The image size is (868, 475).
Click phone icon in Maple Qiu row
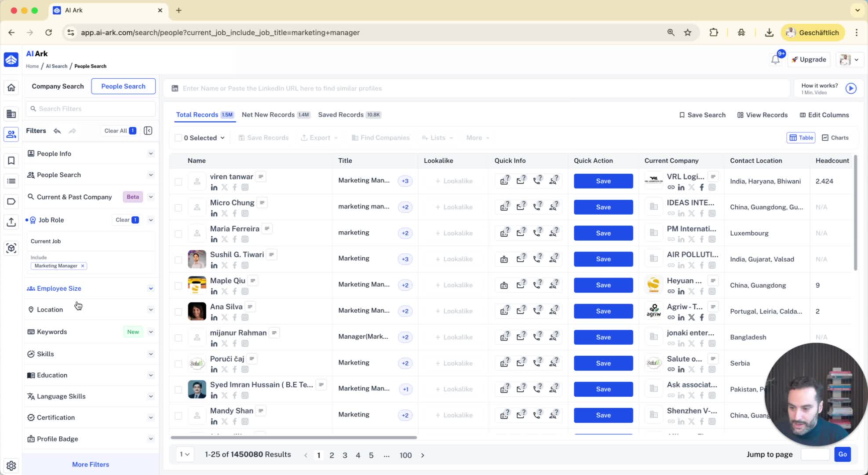(537, 285)
